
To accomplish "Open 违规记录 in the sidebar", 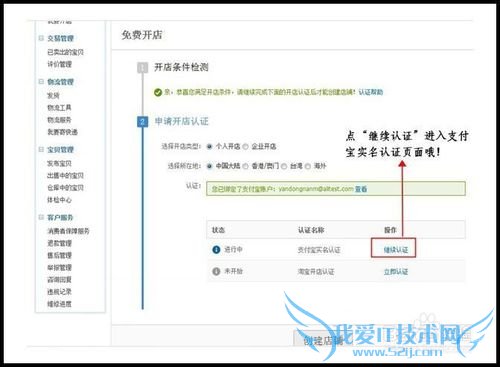I will [59, 292].
